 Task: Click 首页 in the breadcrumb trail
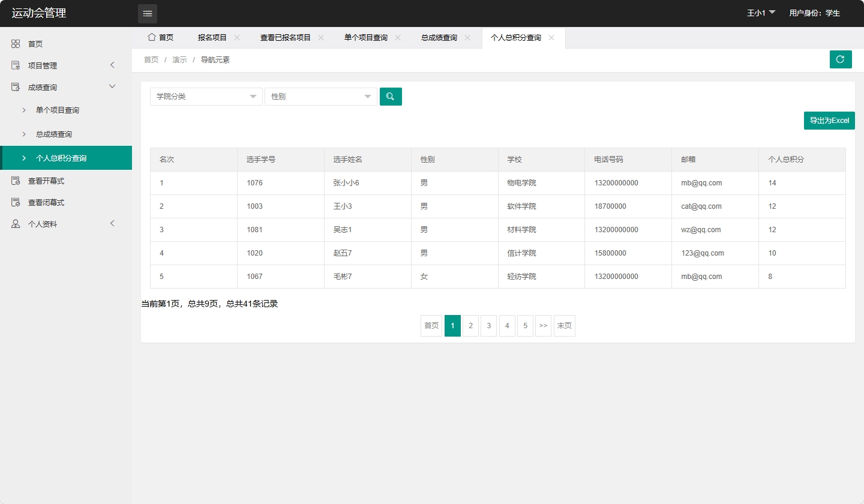coord(151,59)
